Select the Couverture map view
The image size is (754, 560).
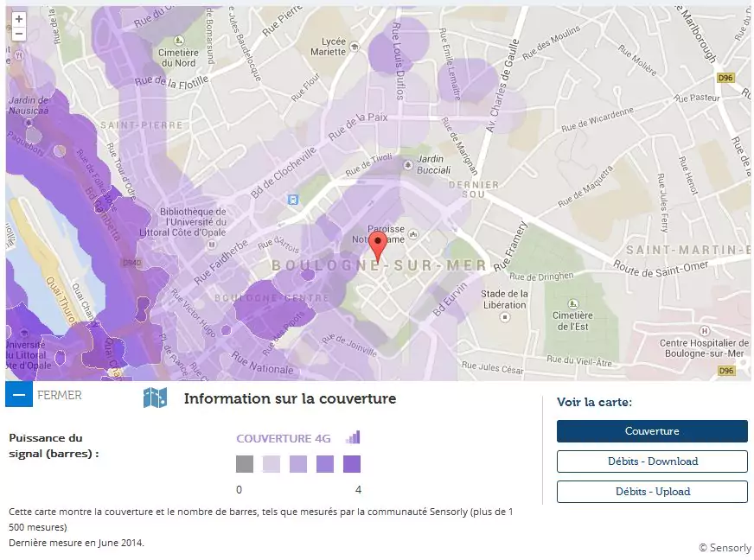(x=651, y=431)
